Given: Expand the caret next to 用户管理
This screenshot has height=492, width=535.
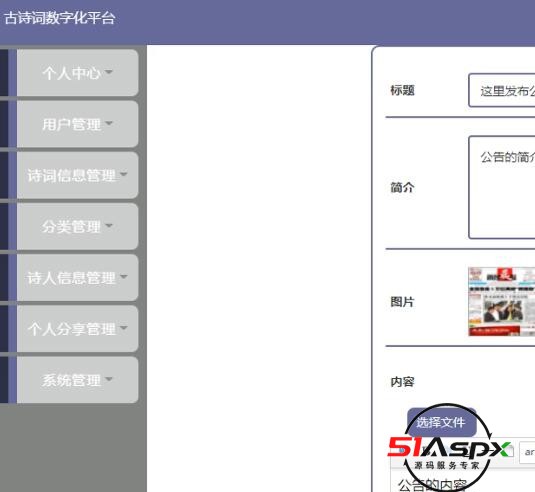Looking at the screenshot, I should [x=109, y=123].
